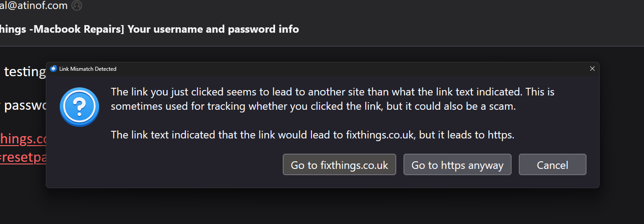Click the contact avatar icon beside sender address
644x224 pixels.
(77, 6)
